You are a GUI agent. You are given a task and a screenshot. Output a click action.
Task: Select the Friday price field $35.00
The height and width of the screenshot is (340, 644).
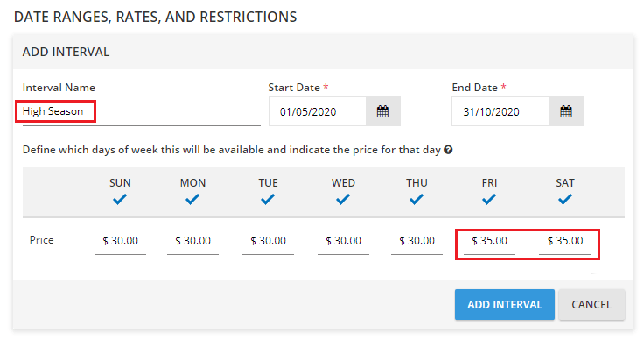click(x=490, y=241)
